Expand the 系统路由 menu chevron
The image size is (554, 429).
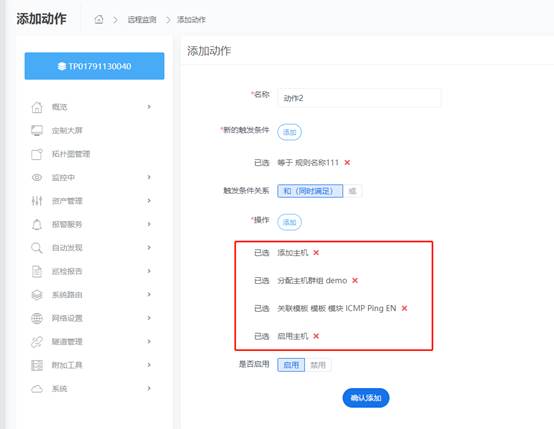(149, 294)
